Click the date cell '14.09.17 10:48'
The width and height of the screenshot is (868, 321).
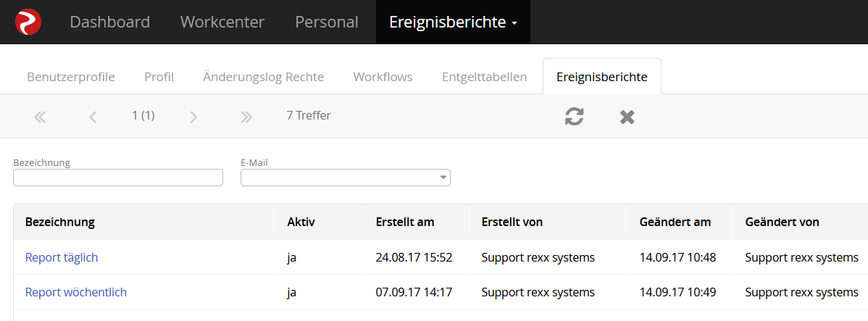pyautogui.click(x=677, y=257)
